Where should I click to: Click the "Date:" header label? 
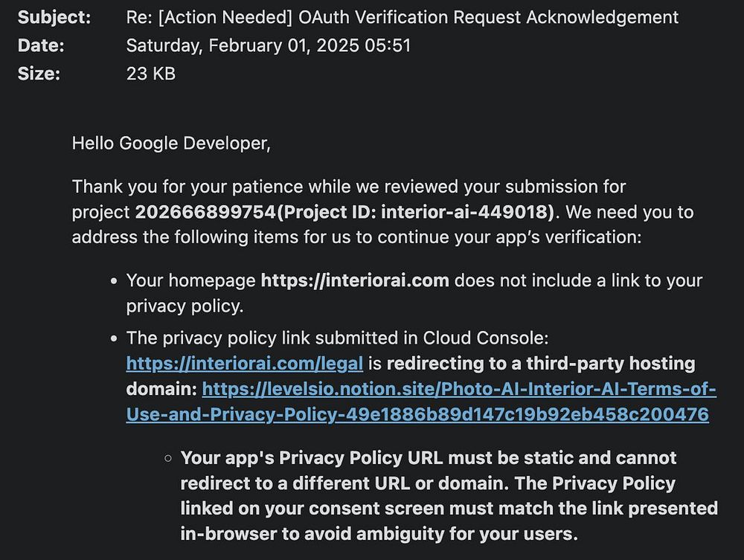[41, 45]
